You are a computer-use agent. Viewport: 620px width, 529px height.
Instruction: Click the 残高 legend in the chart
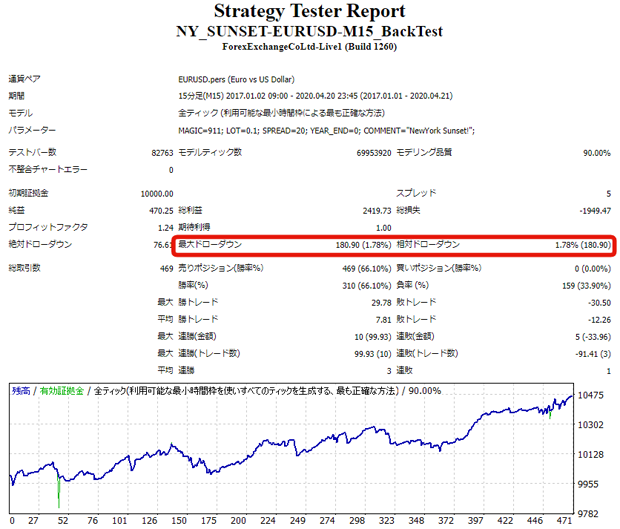tap(21, 391)
